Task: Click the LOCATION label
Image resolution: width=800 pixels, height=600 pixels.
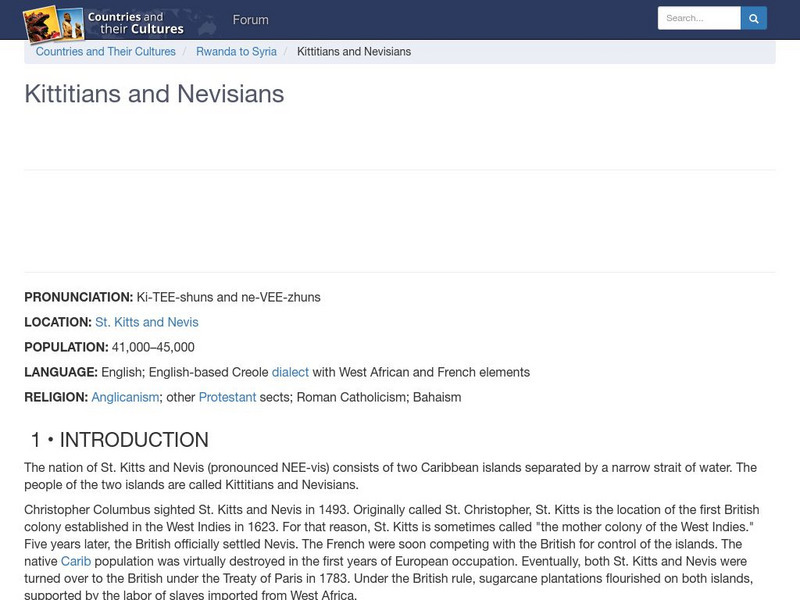Action: coord(58,322)
